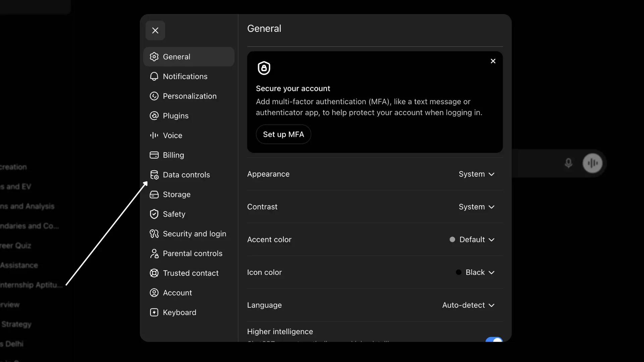Click the Appearance dropdown chevron
This screenshot has height=362, width=644.
point(491,174)
